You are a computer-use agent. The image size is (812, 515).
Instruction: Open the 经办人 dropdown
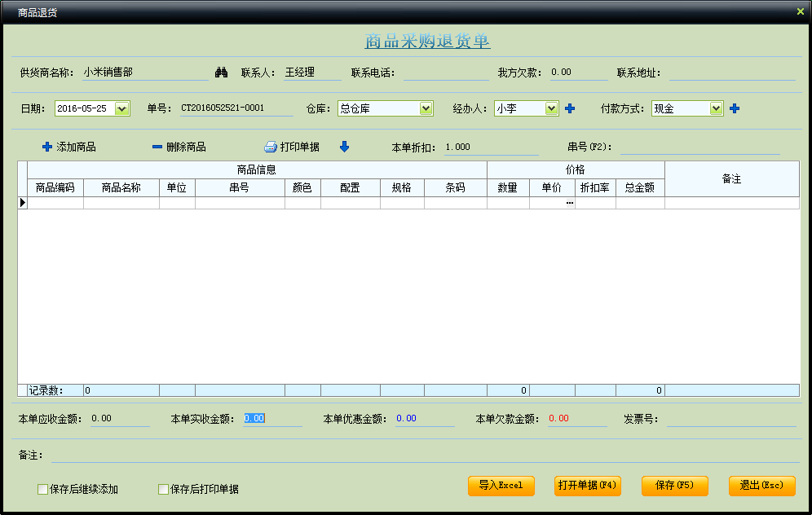(x=551, y=108)
